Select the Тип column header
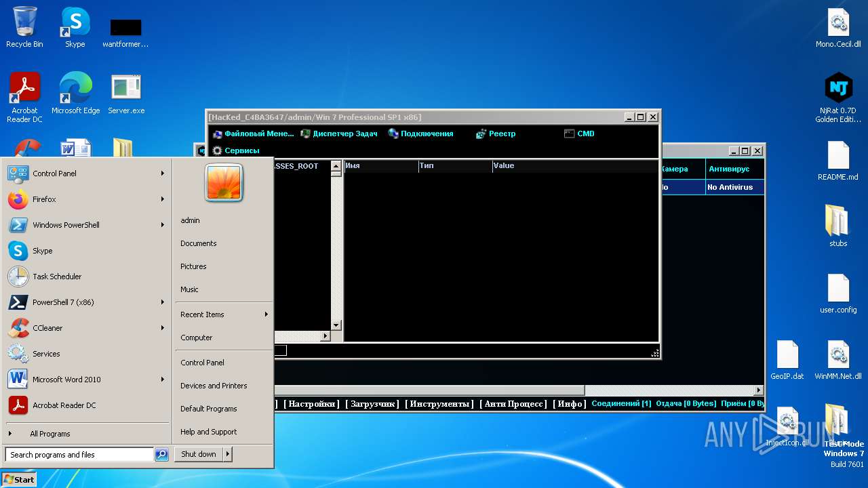 tap(456, 166)
